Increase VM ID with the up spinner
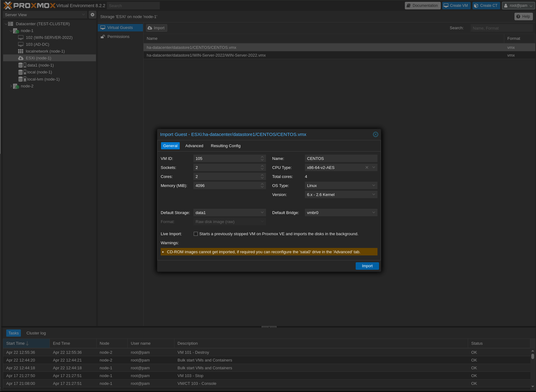The width and height of the screenshot is (536, 392). coord(262,157)
